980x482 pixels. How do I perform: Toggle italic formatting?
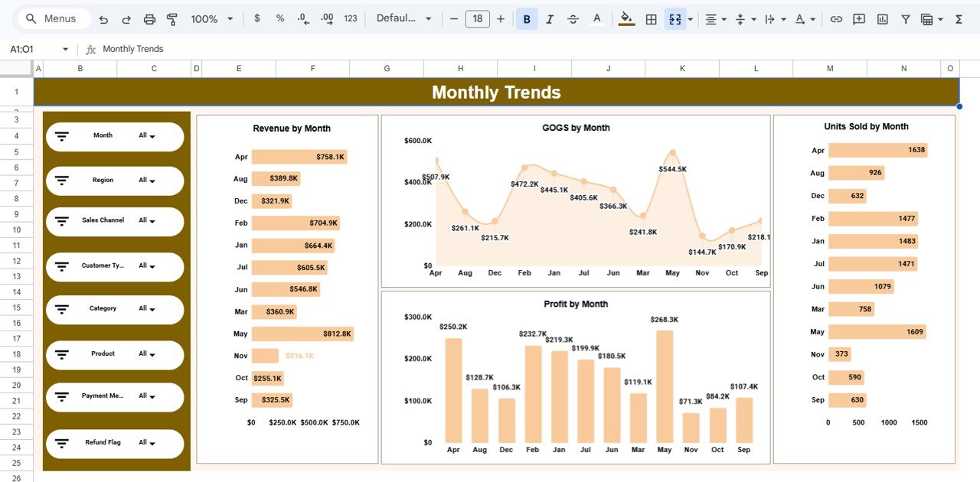tap(550, 18)
